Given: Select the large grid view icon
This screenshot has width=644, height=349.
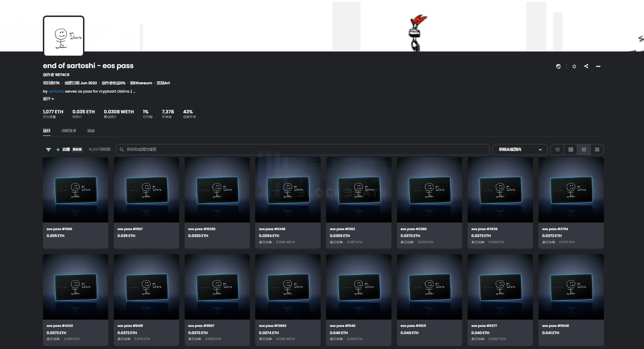Looking at the screenshot, I should point(584,150).
